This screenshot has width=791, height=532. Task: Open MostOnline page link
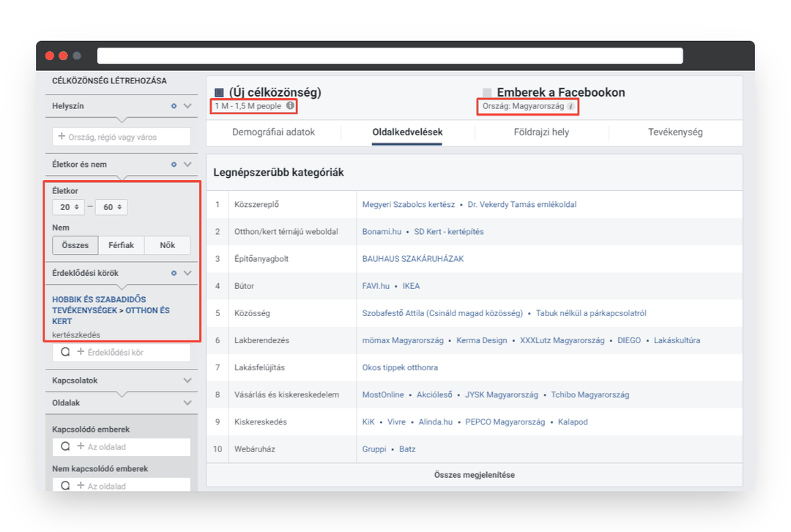click(383, 395)
